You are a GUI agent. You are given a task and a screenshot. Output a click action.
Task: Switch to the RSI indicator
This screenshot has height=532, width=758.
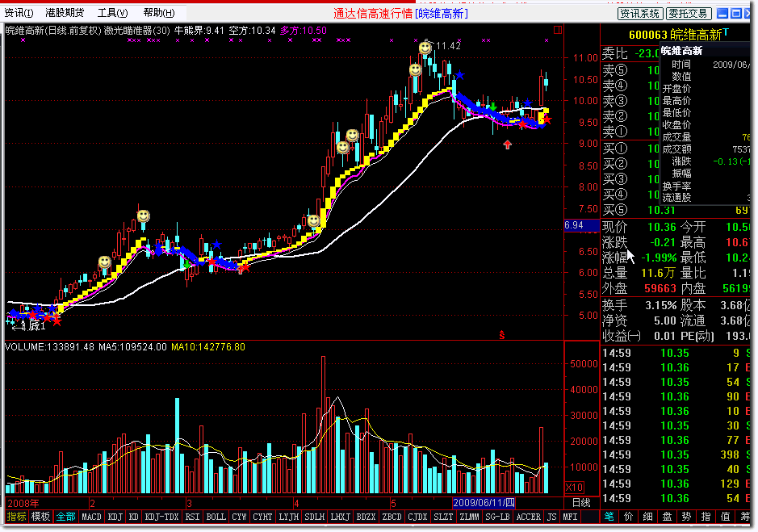click(x=192, y=517)
